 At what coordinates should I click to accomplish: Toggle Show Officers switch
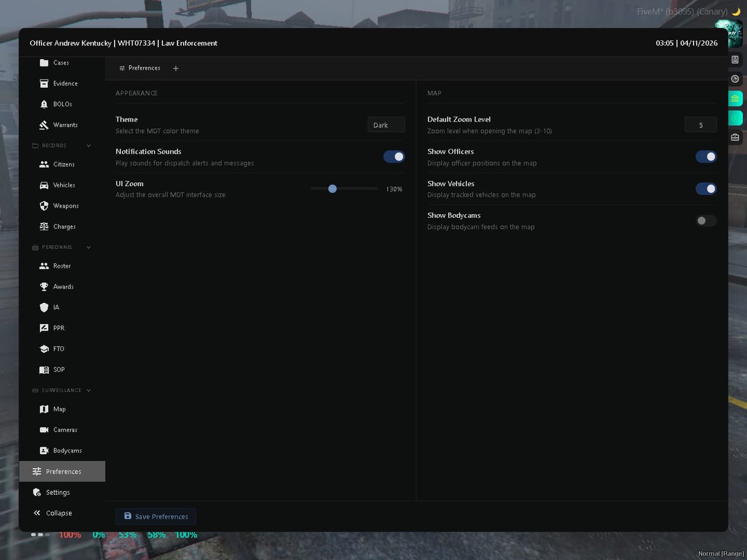(706, 157)
